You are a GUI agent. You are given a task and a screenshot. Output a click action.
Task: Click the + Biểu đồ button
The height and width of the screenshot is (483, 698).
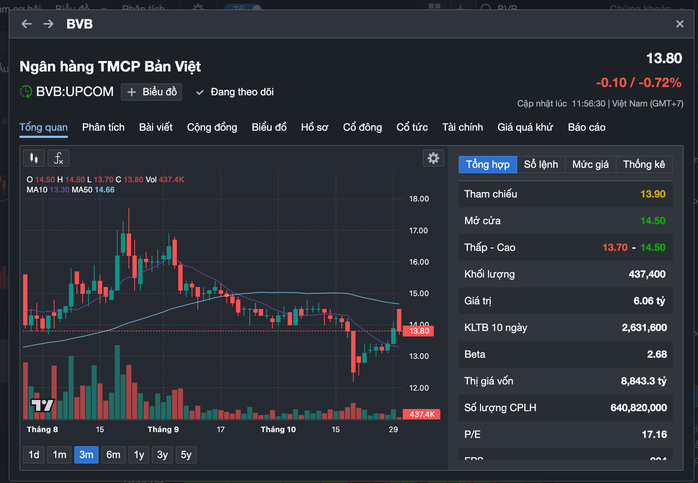pyautogui.click(x=152, y=92)
